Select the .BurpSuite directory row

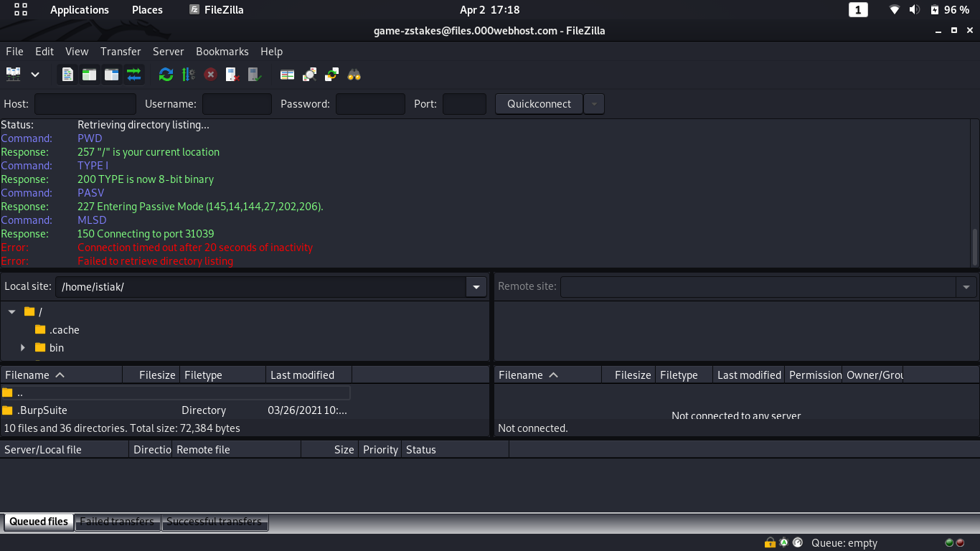(175, 410)
